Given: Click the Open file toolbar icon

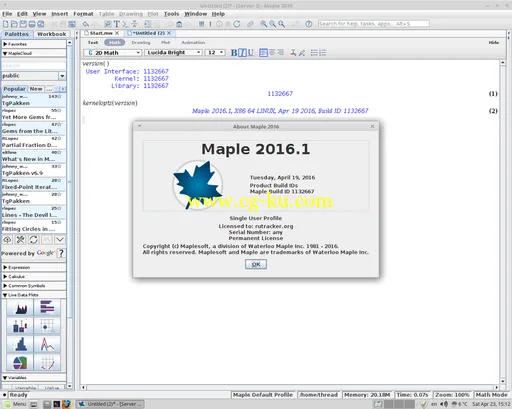Looking at the screenshot, I should point(14,24).
